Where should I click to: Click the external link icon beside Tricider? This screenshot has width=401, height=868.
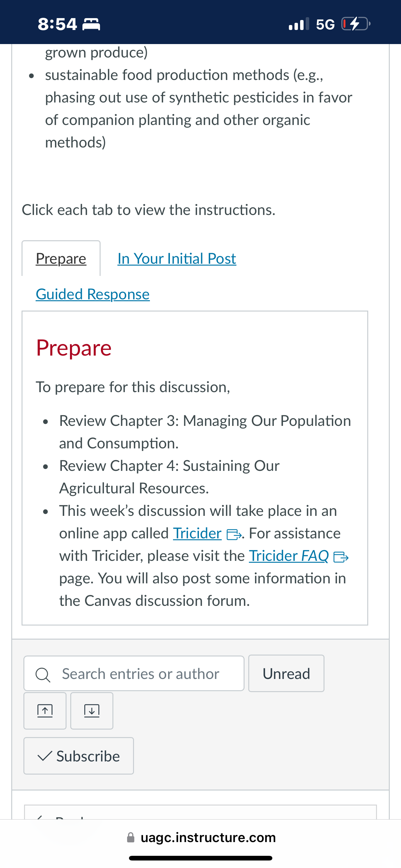pos(234,534)
